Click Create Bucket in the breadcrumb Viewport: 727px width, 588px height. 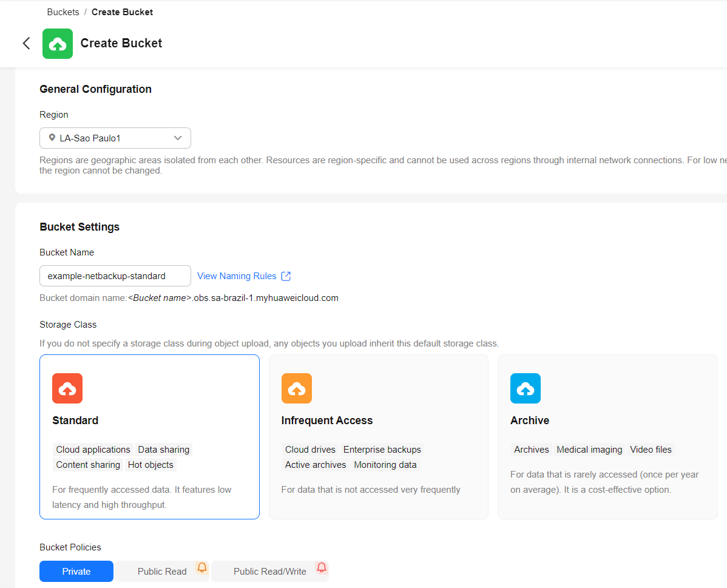coord(122,12)
